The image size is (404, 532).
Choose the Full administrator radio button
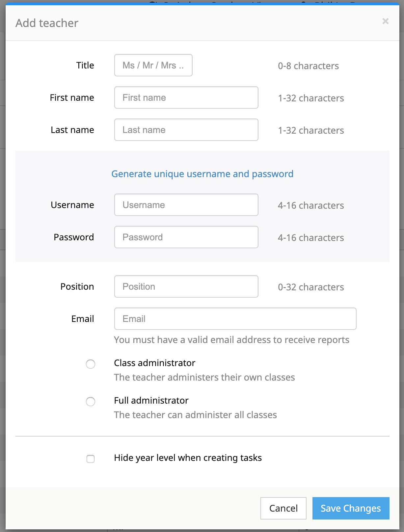91,402
